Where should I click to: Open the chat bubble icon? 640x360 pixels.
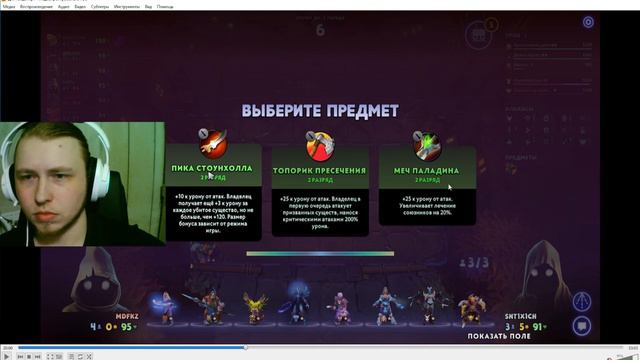pos(582,327)
